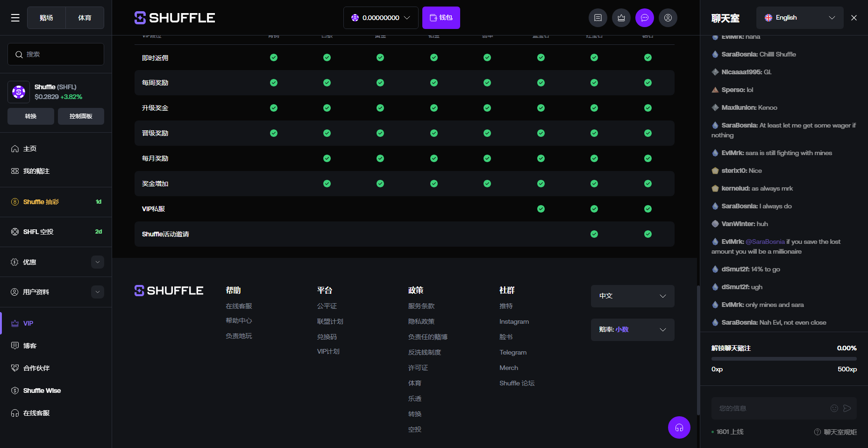Click the Shuffle logo in header
The width and height of the screenshot is (868, 448).
(175, 18)
